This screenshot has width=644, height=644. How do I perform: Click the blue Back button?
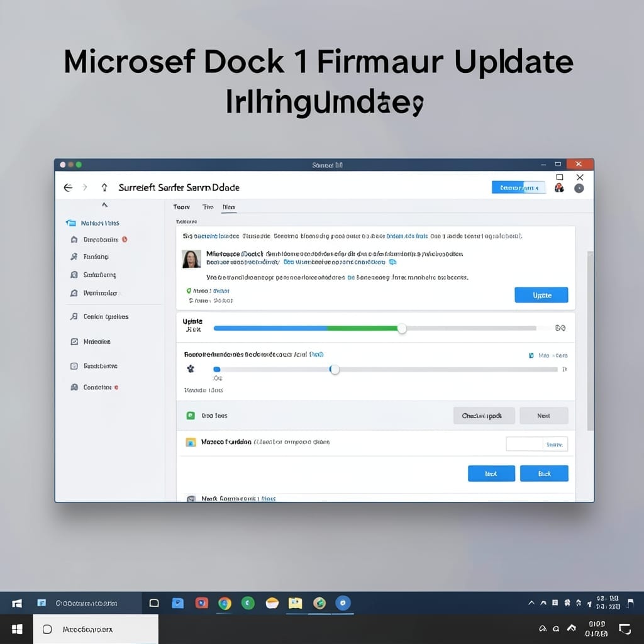click(544, 474)
